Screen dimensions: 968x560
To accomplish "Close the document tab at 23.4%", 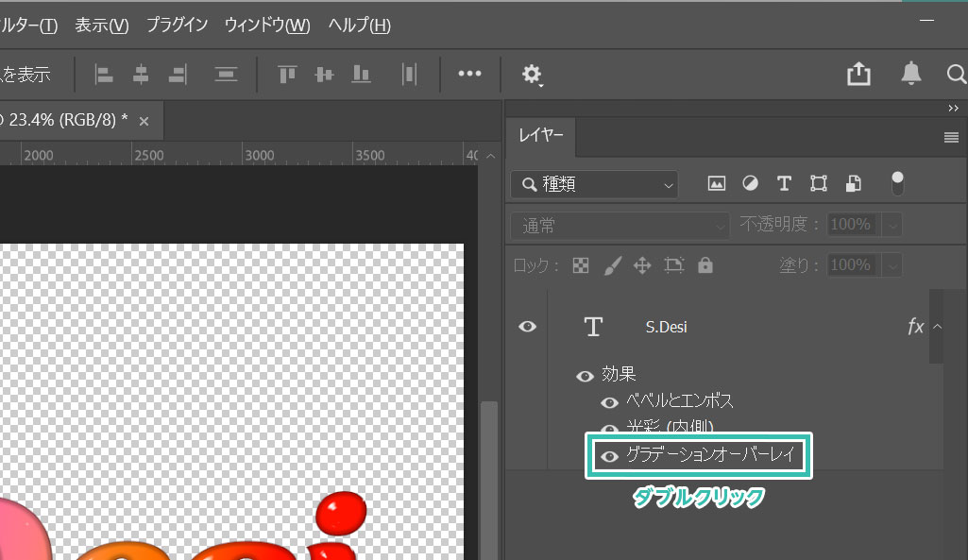I will 144,121.
